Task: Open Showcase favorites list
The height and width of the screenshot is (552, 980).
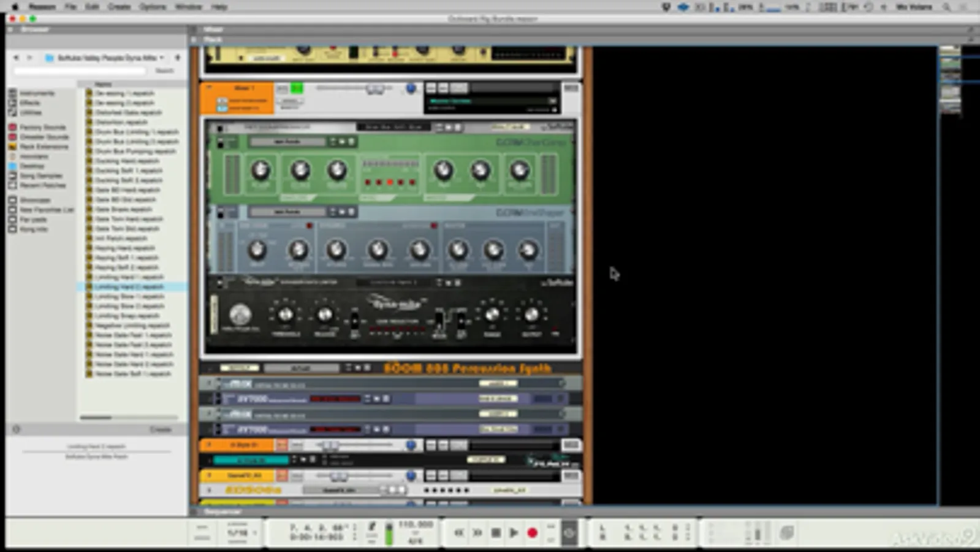Action: click(x=34, y=200)
